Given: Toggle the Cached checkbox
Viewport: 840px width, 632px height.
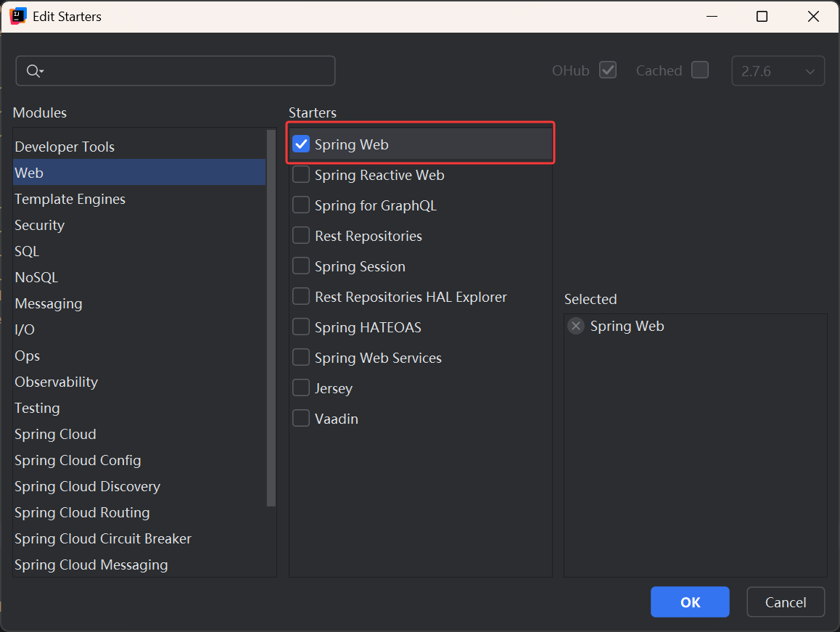Looking at the screenshot, I should click(700, 70).
